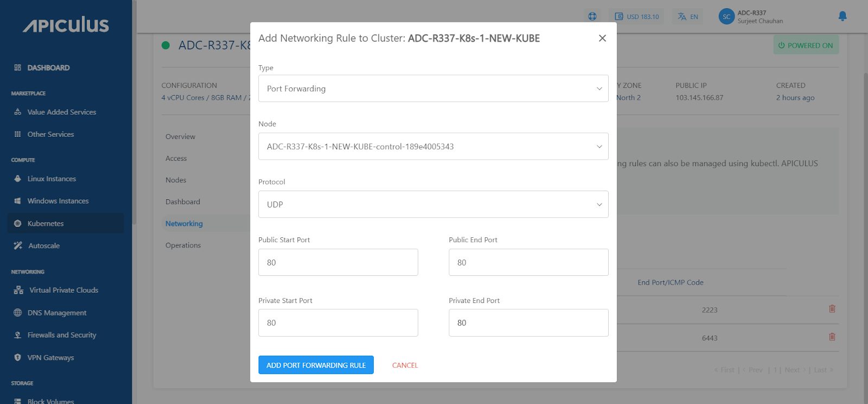This screenshot has height=404, width=868.
Task: Click the VPN Gateways shield icon
Action: 17,357
